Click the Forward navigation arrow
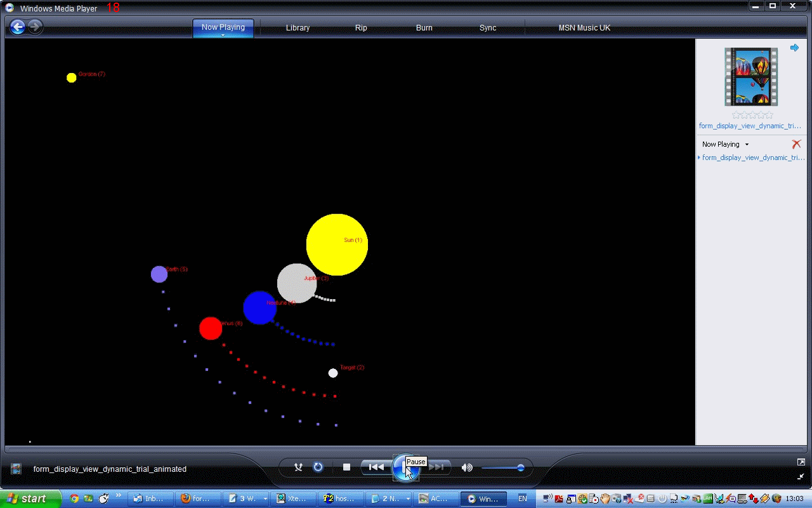The image size is (812, 508). click(35, 27)
